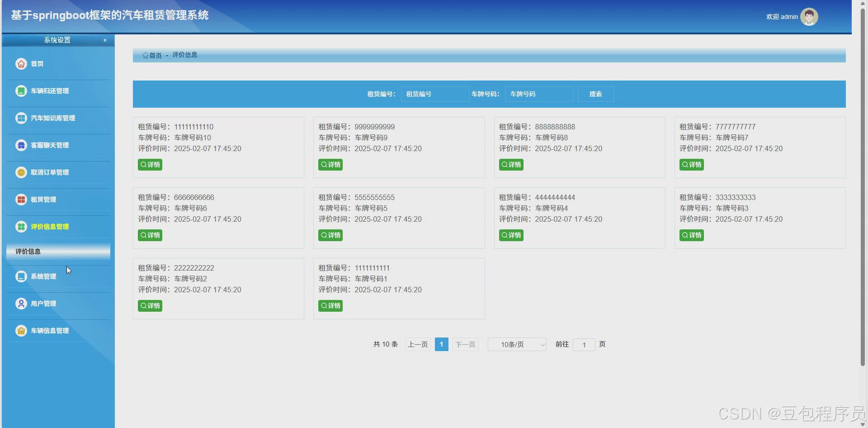
Task: Open the 10条/页 page-size dropdown
Action: click(516, 344)
